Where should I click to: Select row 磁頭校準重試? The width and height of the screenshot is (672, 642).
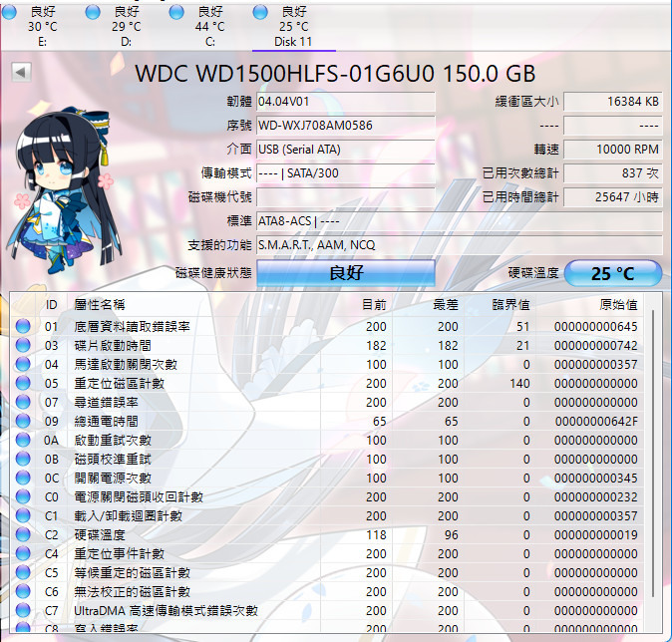tap(328, 459)
